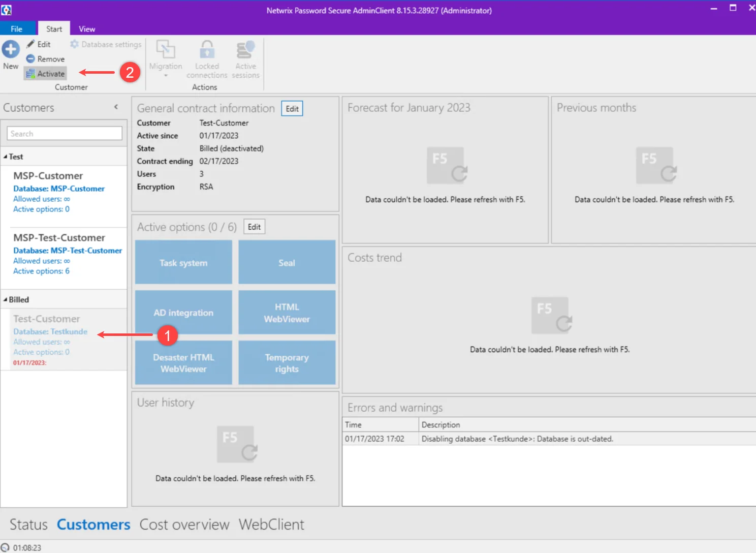Click the Encryption value RSA
The width and height of the screenshot is (756, 553).
click(x=206, y=187)
